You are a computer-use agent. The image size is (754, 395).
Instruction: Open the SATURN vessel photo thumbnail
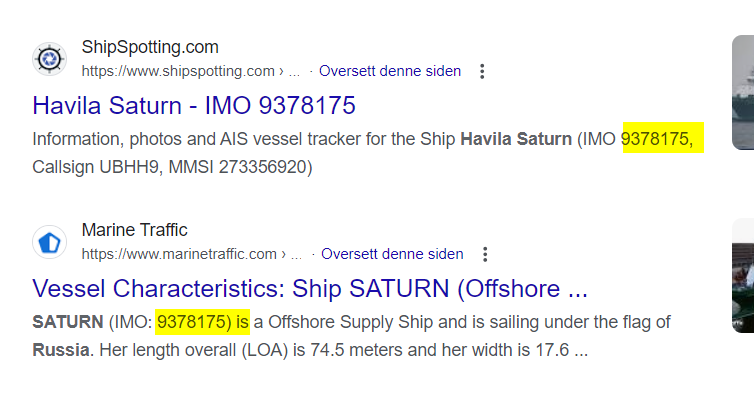pyautogui.click(x=743, y=276)
